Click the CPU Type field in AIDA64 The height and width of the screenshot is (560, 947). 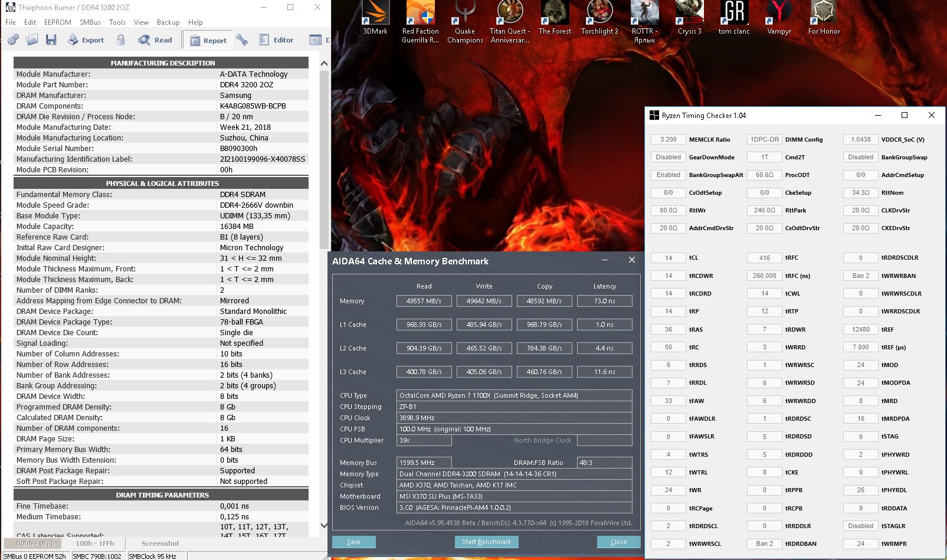tap(515, 395)
